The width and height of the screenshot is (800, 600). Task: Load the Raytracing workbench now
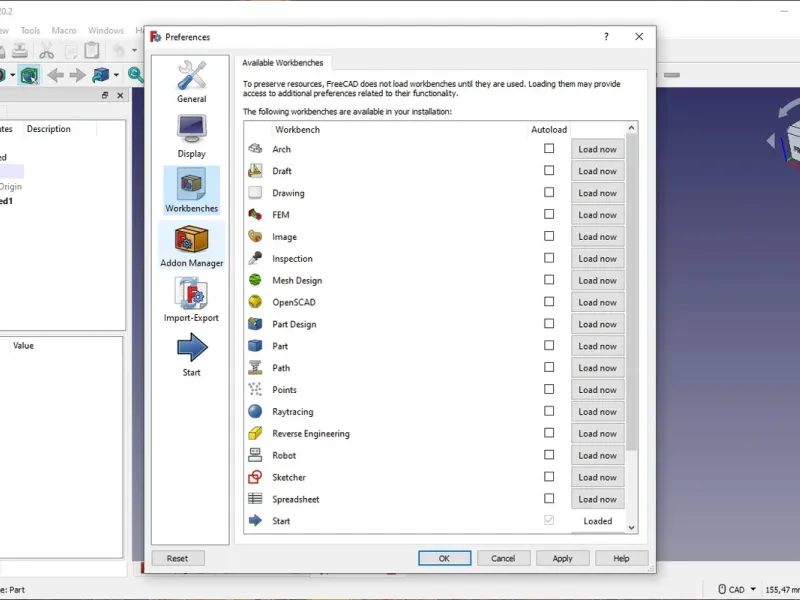coord(597,412)
